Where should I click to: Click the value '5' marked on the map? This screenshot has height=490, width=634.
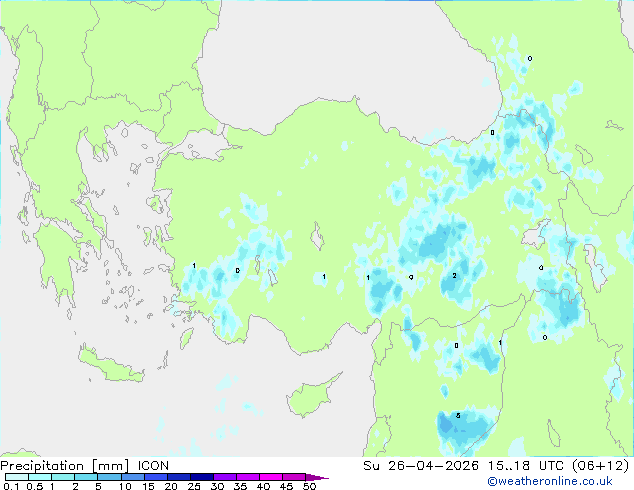(458, 415)
